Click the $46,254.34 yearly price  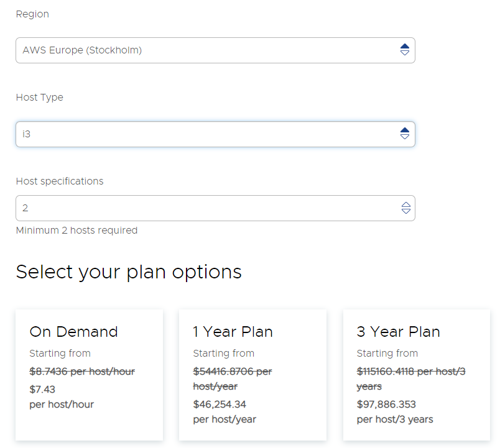click(x=220, y=405)
